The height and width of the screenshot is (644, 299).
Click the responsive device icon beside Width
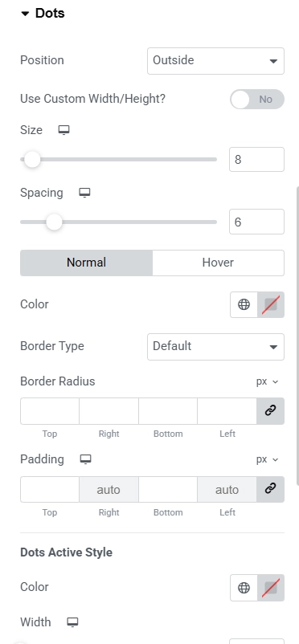(72, 622)
